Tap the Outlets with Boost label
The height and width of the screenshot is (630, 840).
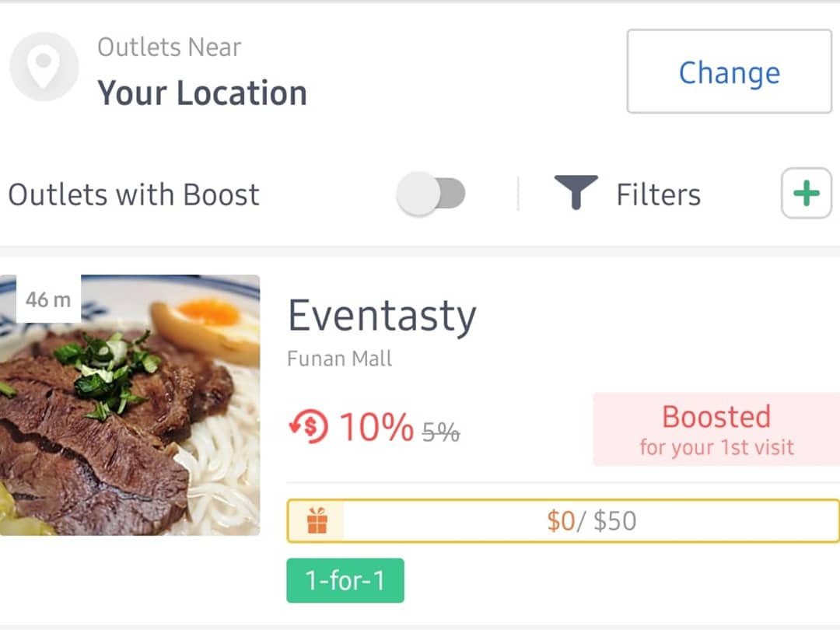tap(134, 194)
